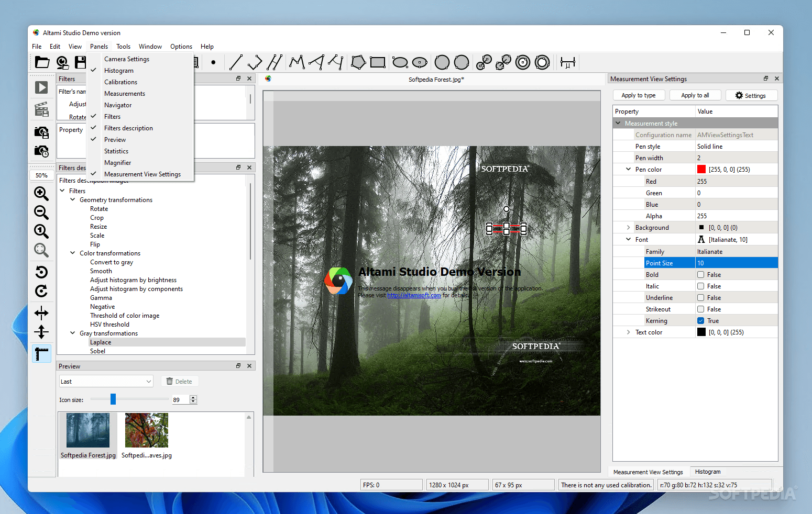Enable the Bold font checkbox
Image resolution: width=812 pixels, height=514 pixels.
pyautogui.click(x=700, y=275)
